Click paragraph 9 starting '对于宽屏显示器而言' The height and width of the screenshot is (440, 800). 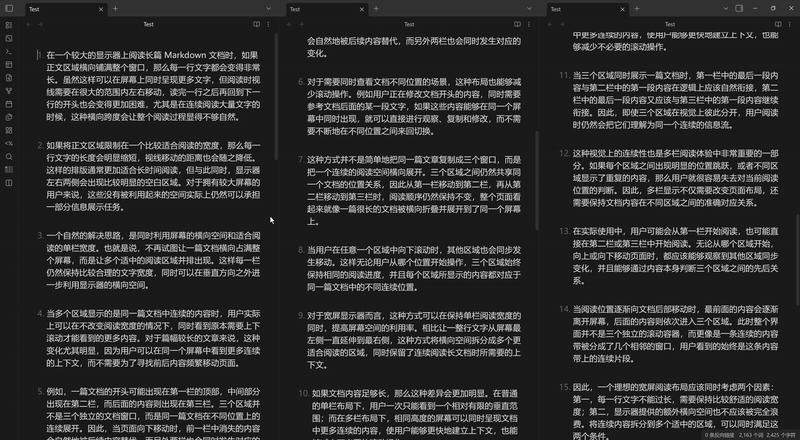pyautogui.click(x=414, y=340)
